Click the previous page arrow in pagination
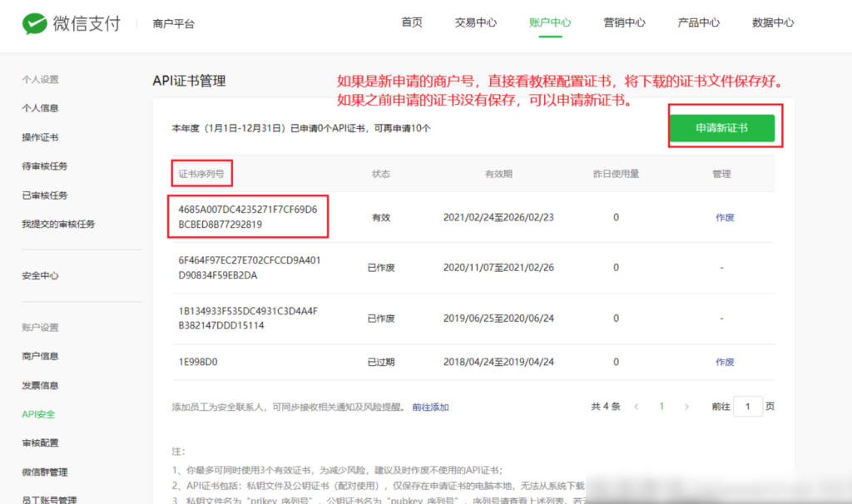The width and height of the screenshot is (852, 504). coord(637,407)
